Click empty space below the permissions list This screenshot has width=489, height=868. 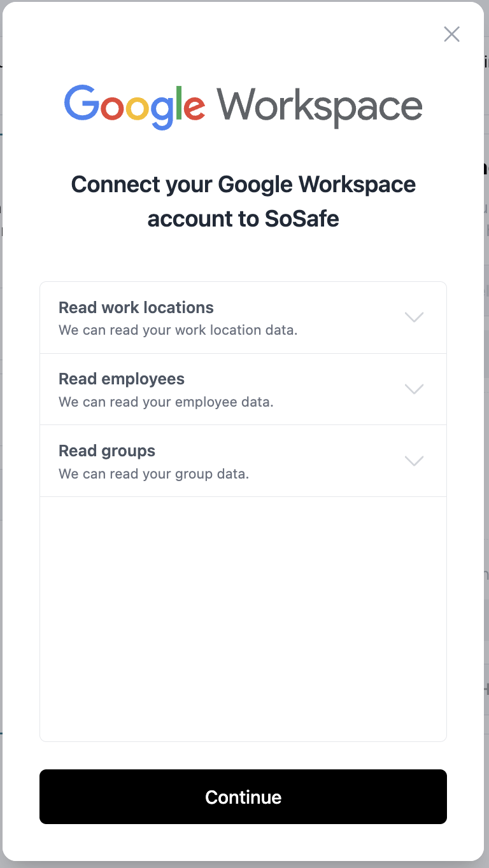click(x=243, y=617)
